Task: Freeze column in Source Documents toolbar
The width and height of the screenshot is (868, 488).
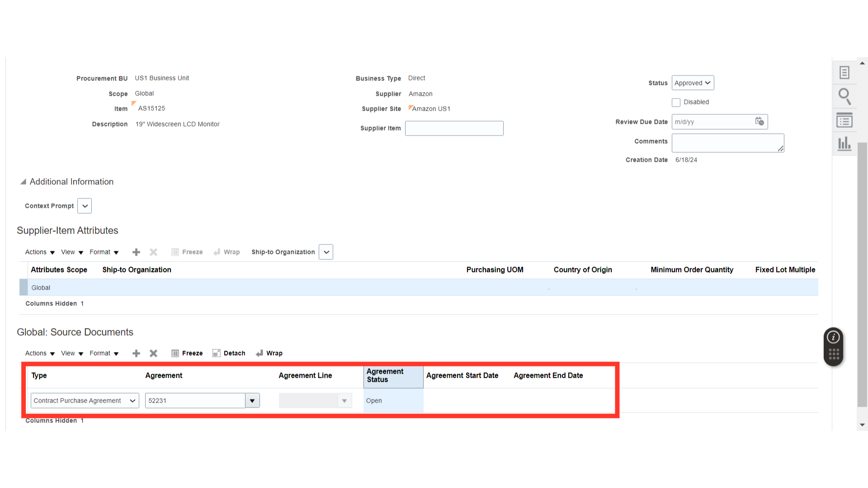Action: (x=187, y=353)
